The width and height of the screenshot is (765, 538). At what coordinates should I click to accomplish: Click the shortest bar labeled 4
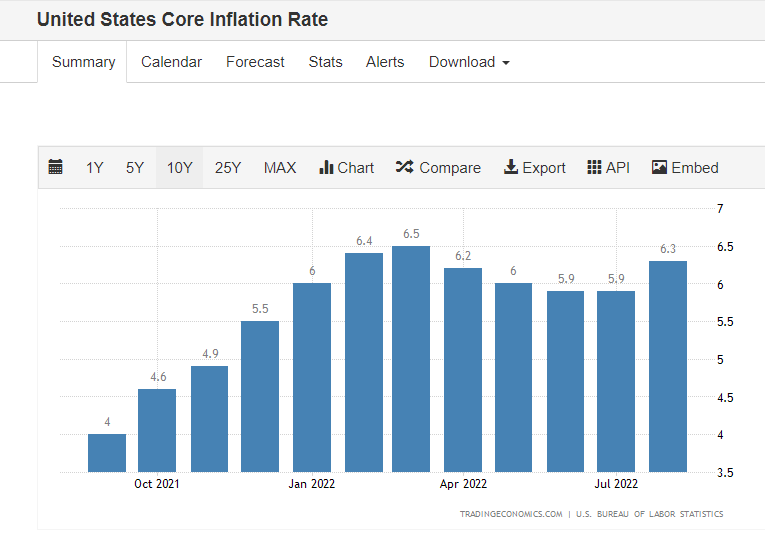coord(107,453)
